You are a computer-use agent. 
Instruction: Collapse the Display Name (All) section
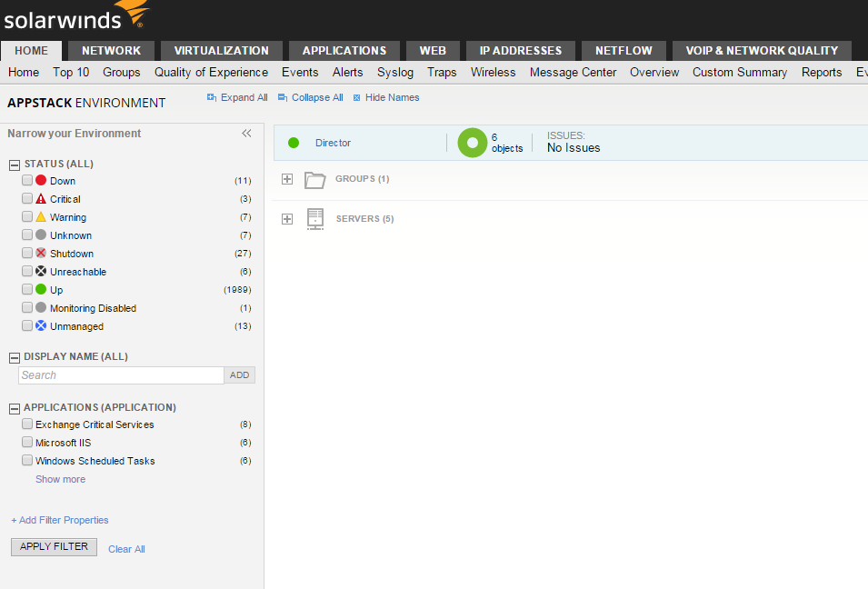point(15,358)
